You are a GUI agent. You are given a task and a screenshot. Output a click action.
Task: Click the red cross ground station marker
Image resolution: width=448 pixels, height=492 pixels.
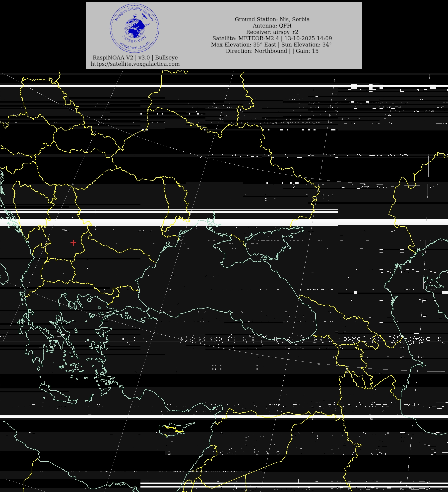click(73, 243)
